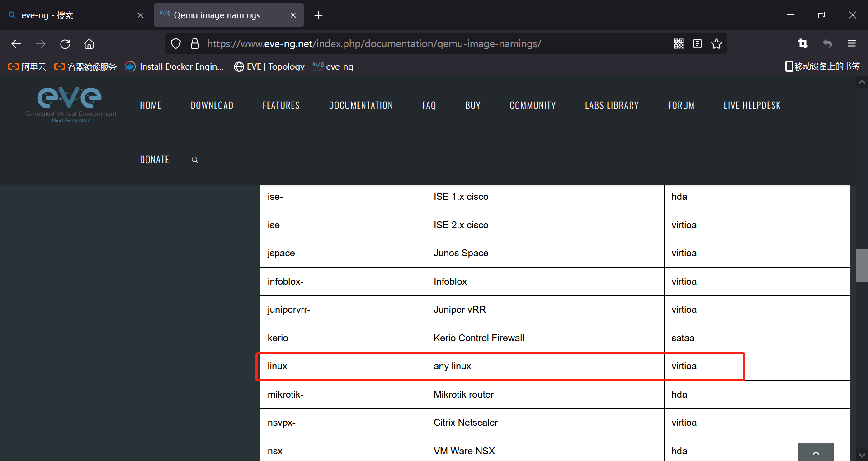Close the eve-ng search tab
The width and height of the screenshot is (868, 461).
click(140, 15)
